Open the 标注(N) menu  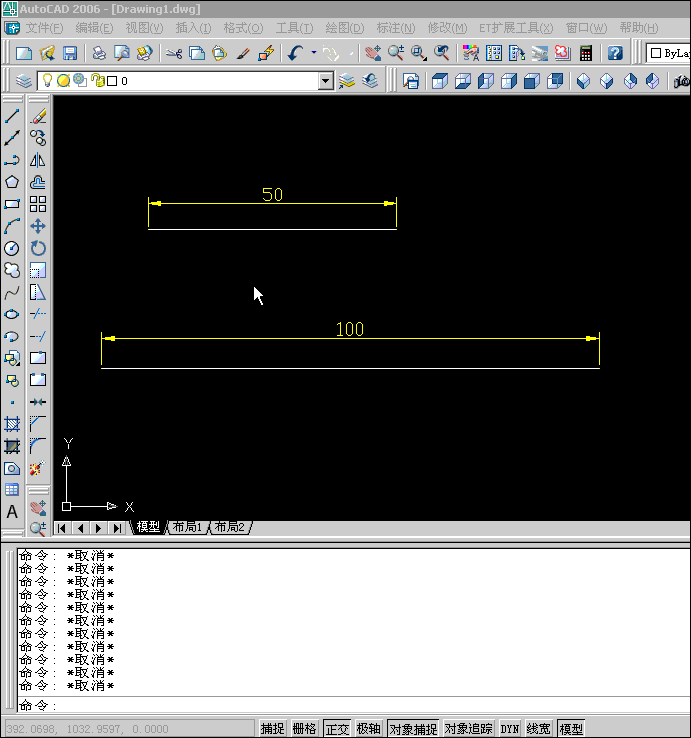pos(396,28)
